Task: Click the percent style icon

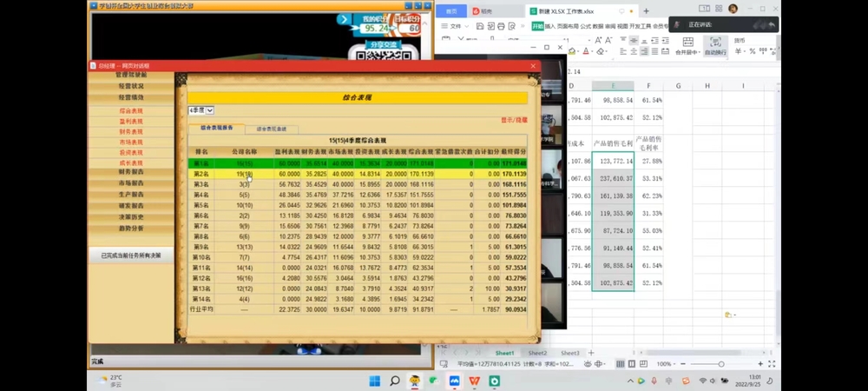Action: click(751, 52)
